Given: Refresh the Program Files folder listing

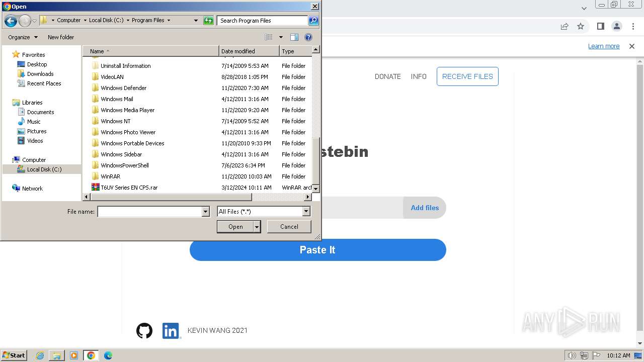Looking at the screenshot, I should pyautogui.click(x=208, y=21).
